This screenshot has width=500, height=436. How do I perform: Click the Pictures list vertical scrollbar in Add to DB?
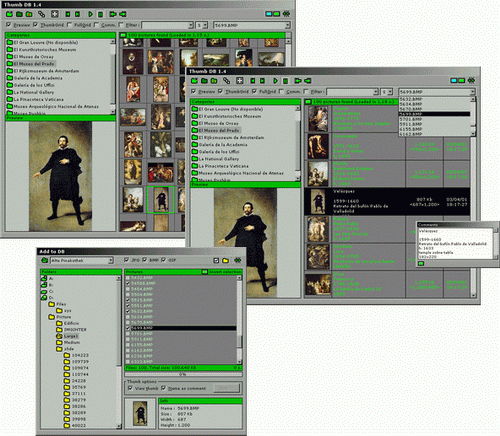point(239,319)
